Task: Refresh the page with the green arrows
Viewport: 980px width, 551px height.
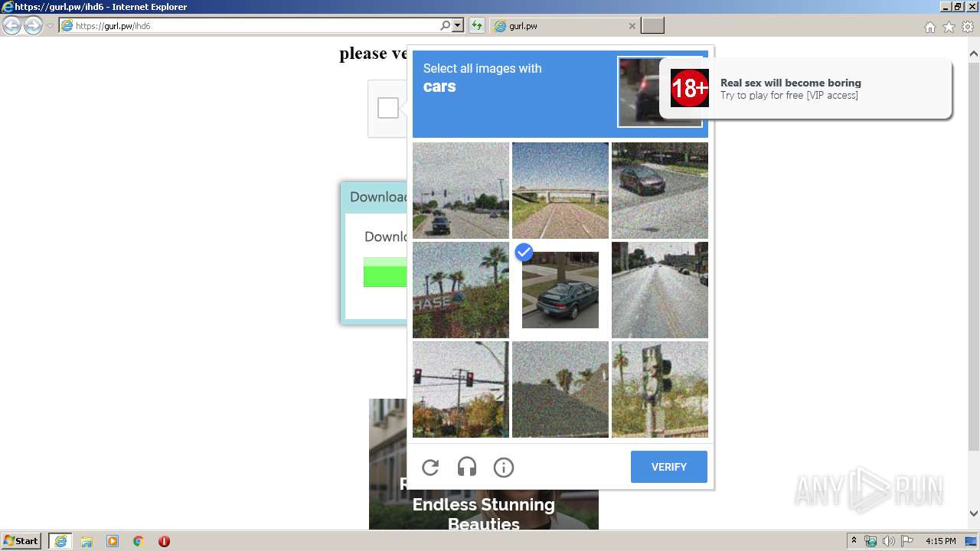Action: coord(476,26)
